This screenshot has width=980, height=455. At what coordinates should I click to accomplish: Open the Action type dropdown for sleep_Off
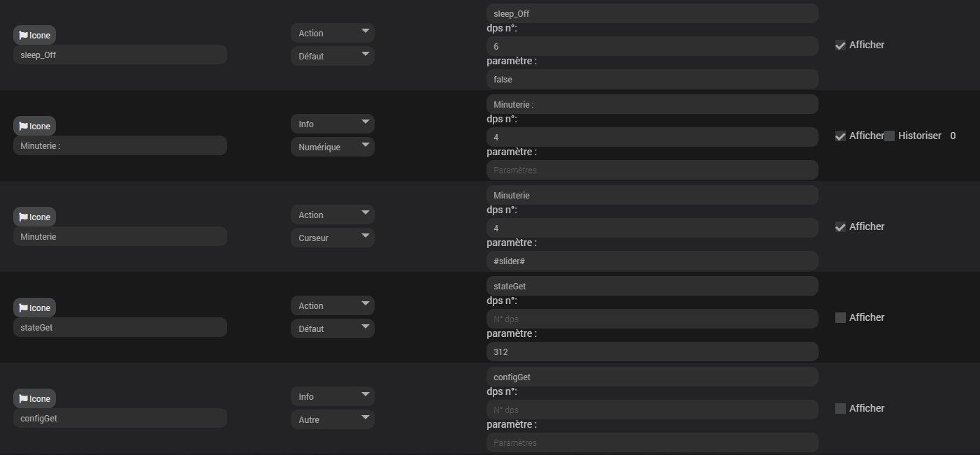tap(333, 33)
